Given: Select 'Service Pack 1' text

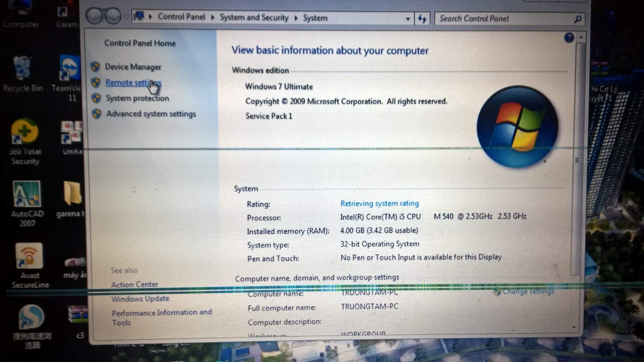Looking at the screenshot, I should tap(269, 116).
